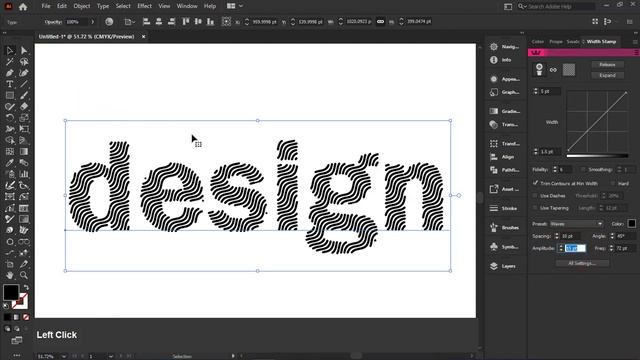This screenshot has width=640, height=360.
Task: Open the Object menu
Action: 82,6
